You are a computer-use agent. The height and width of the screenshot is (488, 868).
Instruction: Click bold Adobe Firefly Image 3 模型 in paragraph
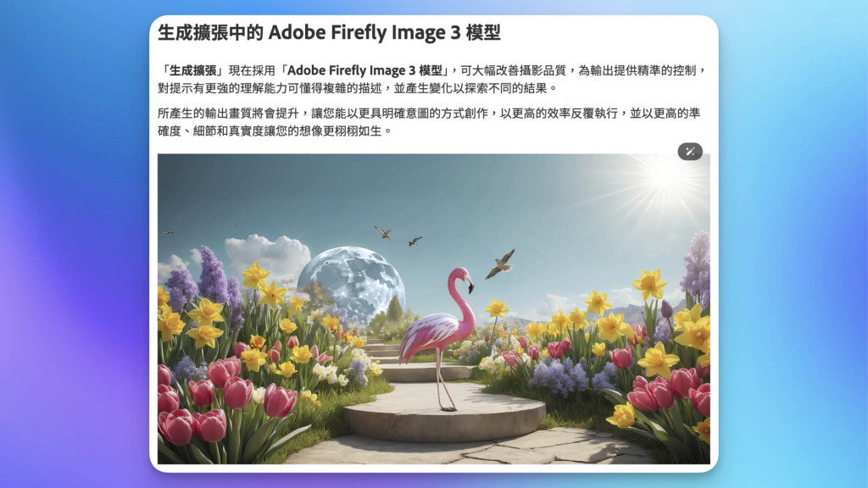tap(364, 70)
